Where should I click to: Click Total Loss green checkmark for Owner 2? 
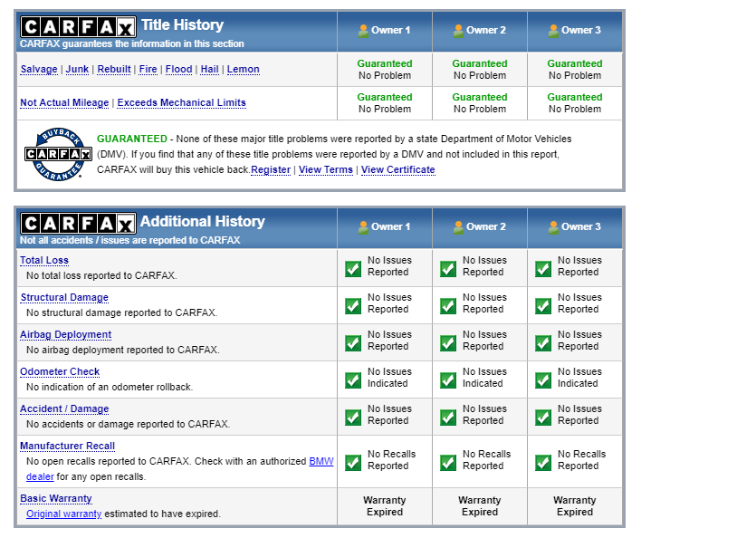coord(448,269)
